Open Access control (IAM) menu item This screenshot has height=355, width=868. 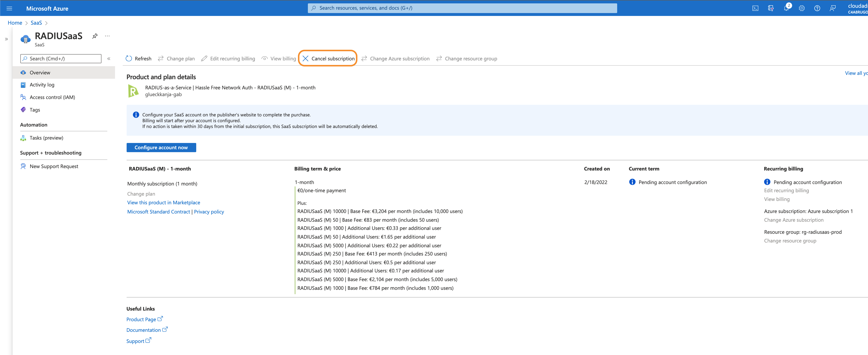point(52,97)
